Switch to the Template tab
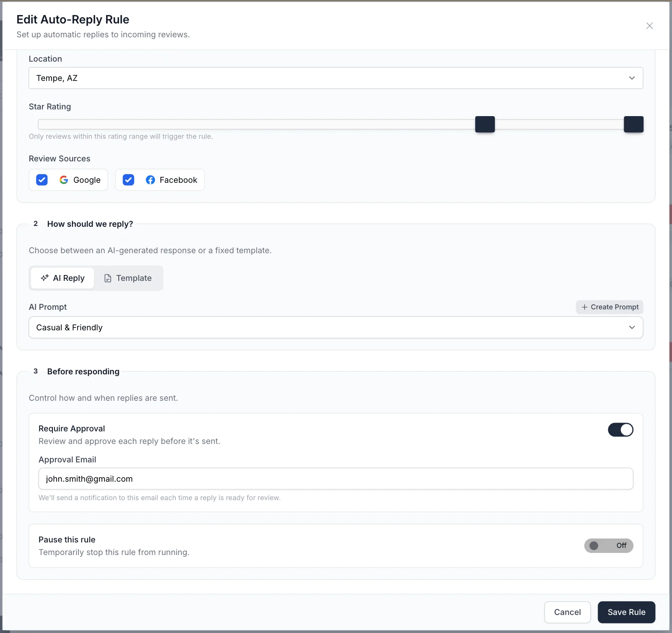The image size is (672, 633). tap(128, 278)
